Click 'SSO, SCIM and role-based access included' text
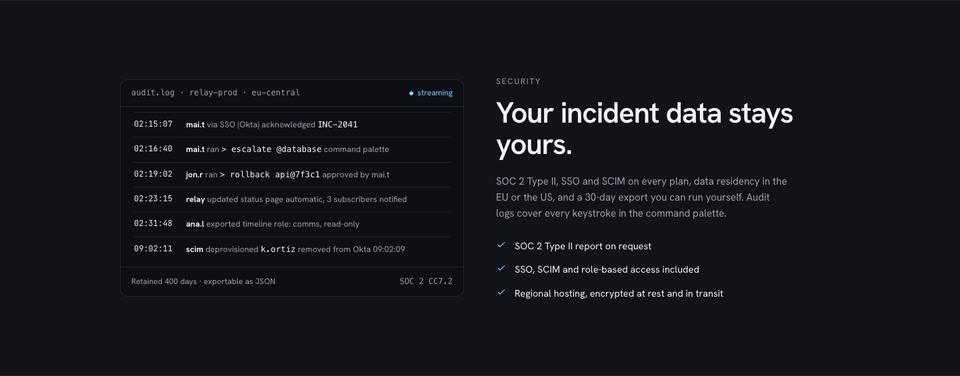The height and width of the screenshot is (376, 960). click(x=607, y=269)
